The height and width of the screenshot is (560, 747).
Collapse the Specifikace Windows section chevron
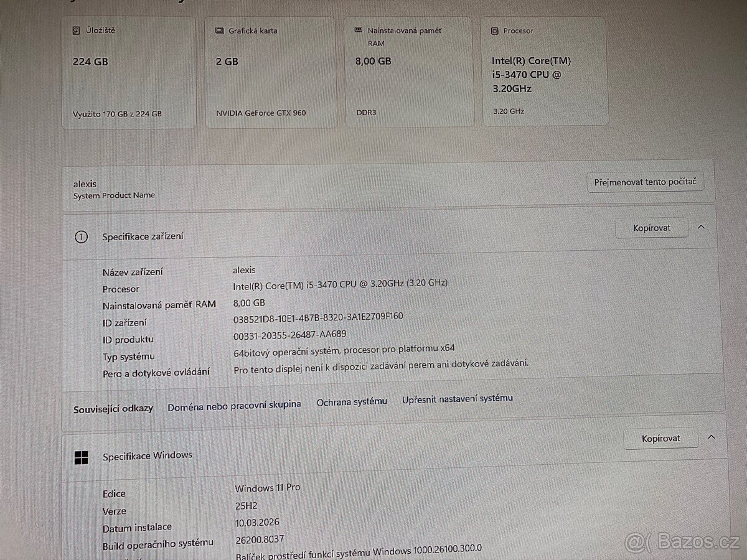pos(712,437)
